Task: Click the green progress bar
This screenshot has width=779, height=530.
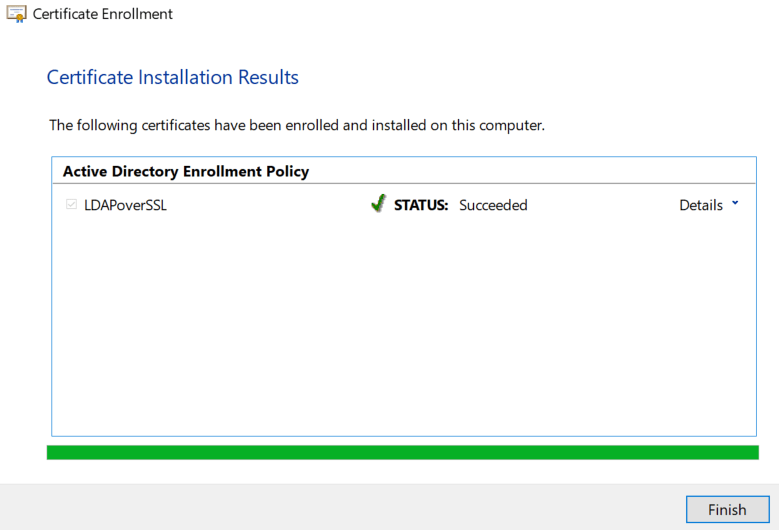Action: pyautogui.click(x=402, y=453)
